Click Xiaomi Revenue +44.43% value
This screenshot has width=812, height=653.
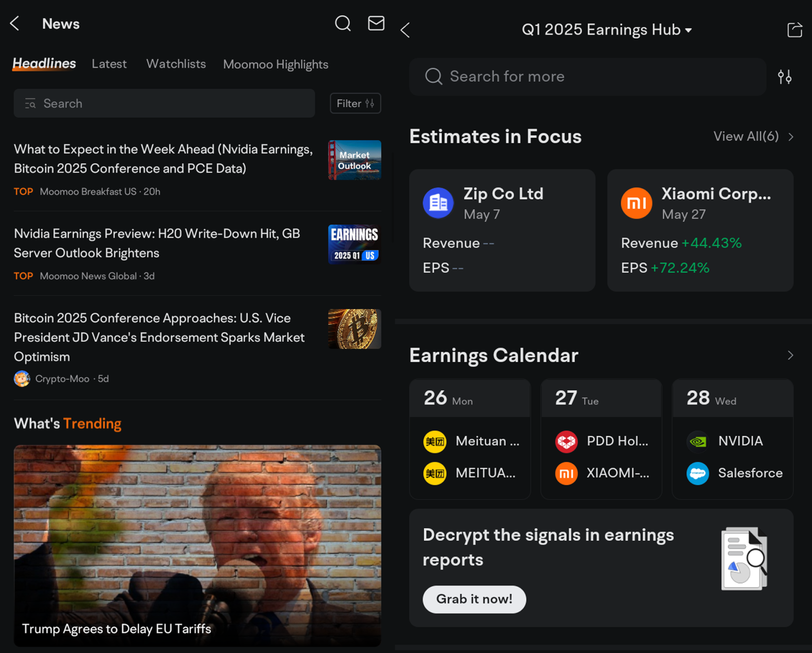pos(712,243)
